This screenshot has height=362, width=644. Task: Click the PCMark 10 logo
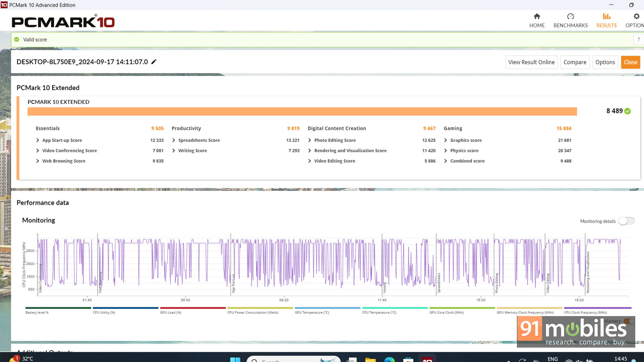[63, 22]
